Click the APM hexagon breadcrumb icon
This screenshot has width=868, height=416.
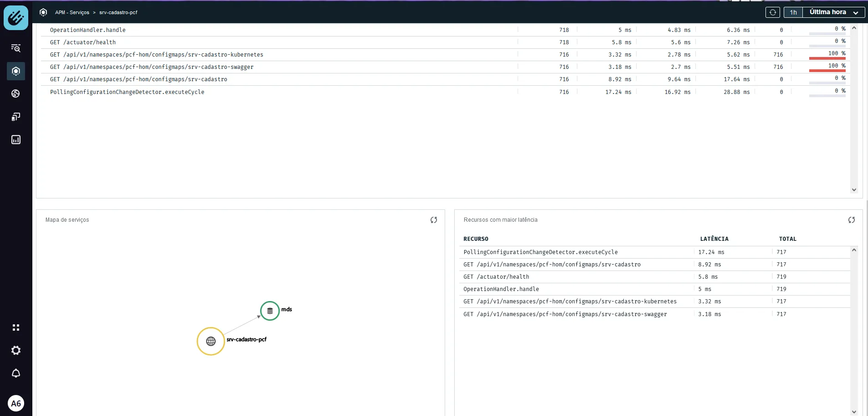tap(43, 12)
